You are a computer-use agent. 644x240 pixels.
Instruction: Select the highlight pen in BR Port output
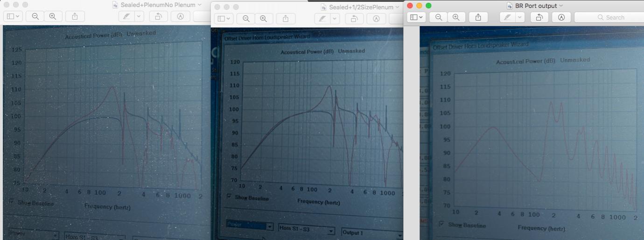(507, 17)
